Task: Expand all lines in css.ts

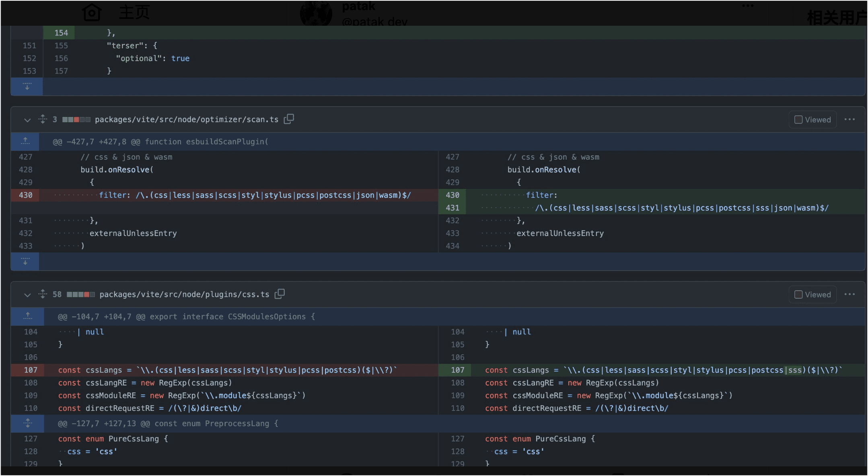Action: (43, 294)
